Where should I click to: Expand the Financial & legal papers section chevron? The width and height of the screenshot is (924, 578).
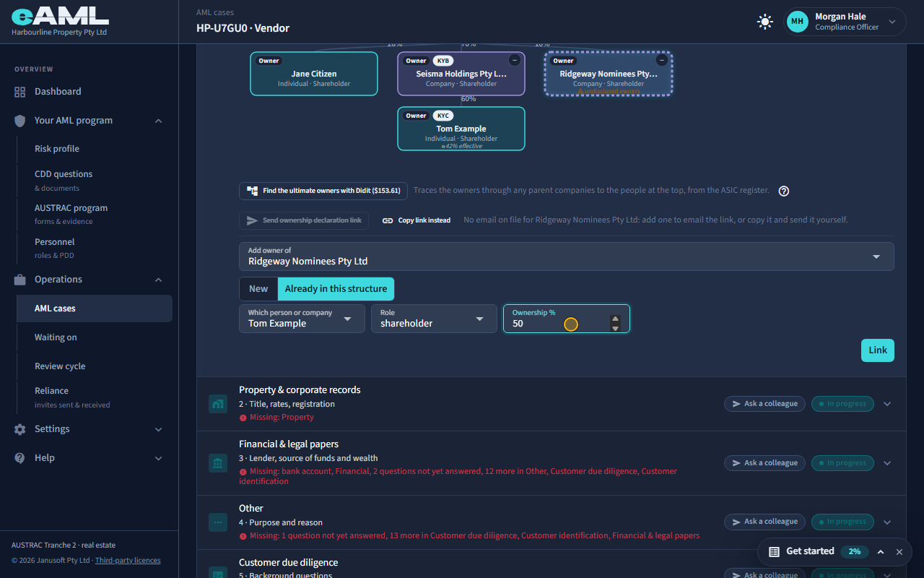(x=887, y=463)
